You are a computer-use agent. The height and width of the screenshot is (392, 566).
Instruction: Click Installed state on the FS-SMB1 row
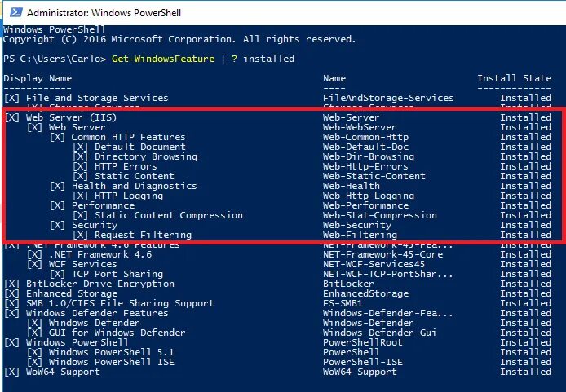coord(525,304)
